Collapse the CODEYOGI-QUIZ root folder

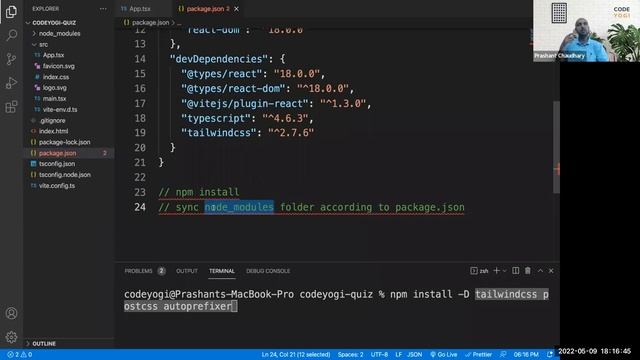pyautogui.click(x=54, y=23)
